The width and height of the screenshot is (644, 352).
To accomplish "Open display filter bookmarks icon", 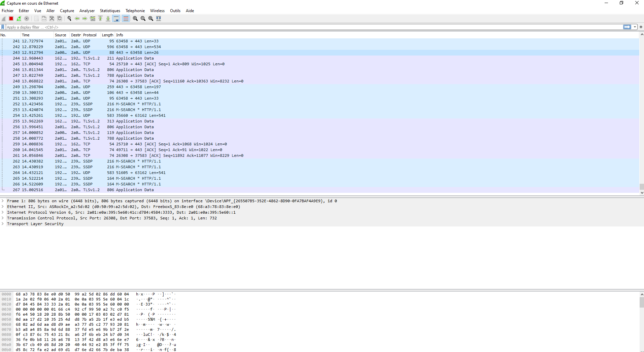I will 3,27.
